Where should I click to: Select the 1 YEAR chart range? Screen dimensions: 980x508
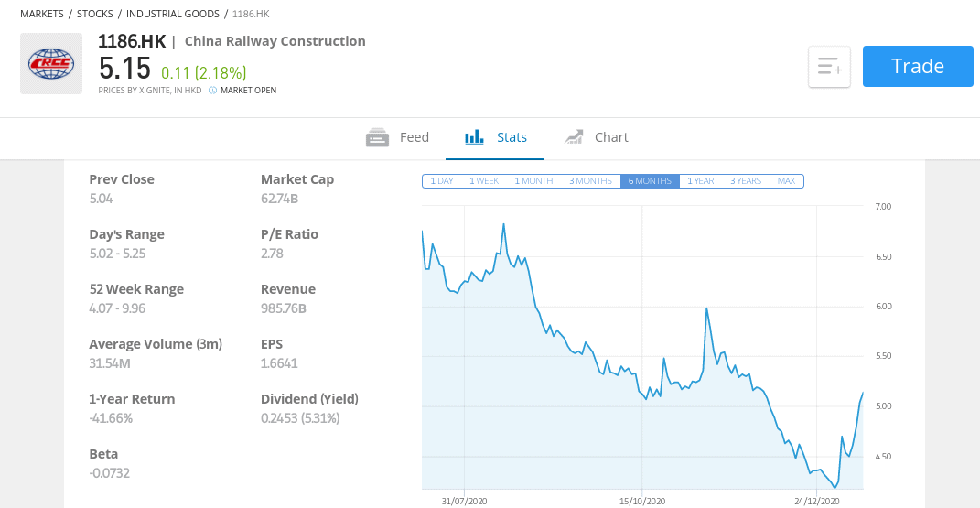(701, 181)
